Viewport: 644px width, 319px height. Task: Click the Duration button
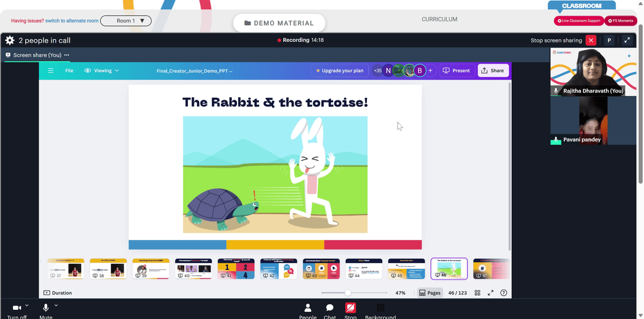[57, 293]
